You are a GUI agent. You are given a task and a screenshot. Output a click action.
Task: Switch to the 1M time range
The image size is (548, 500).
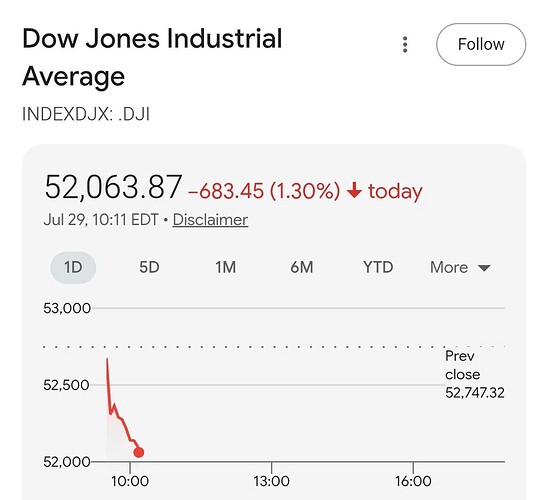[x=225, y=267]
